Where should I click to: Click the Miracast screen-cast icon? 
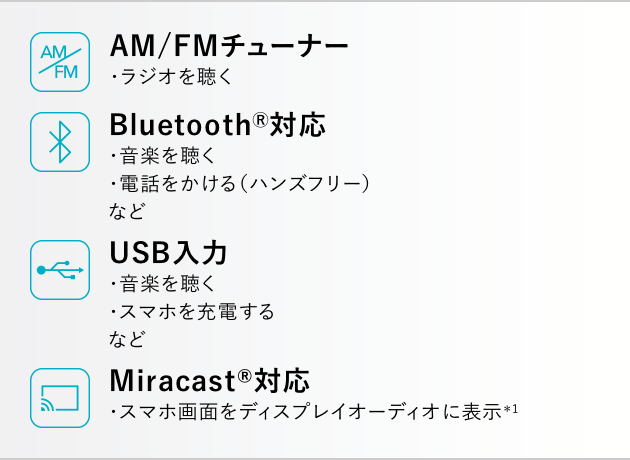[60, 398]
